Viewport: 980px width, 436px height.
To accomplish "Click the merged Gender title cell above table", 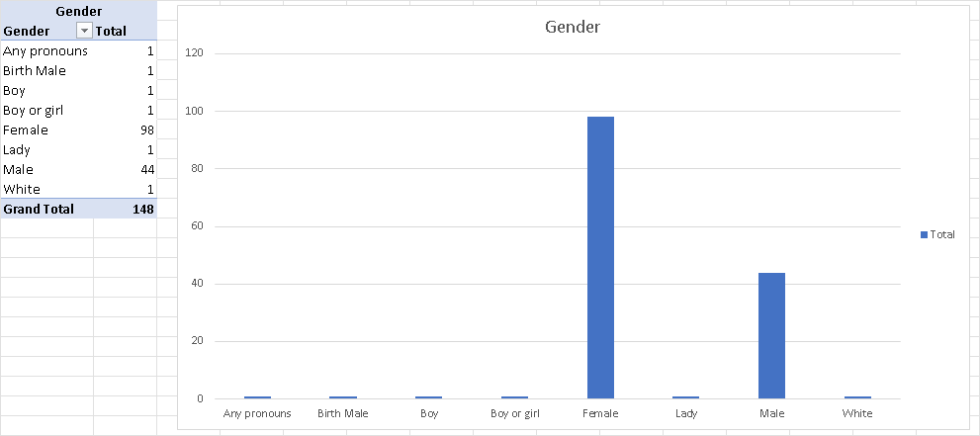I will (77, 11).
